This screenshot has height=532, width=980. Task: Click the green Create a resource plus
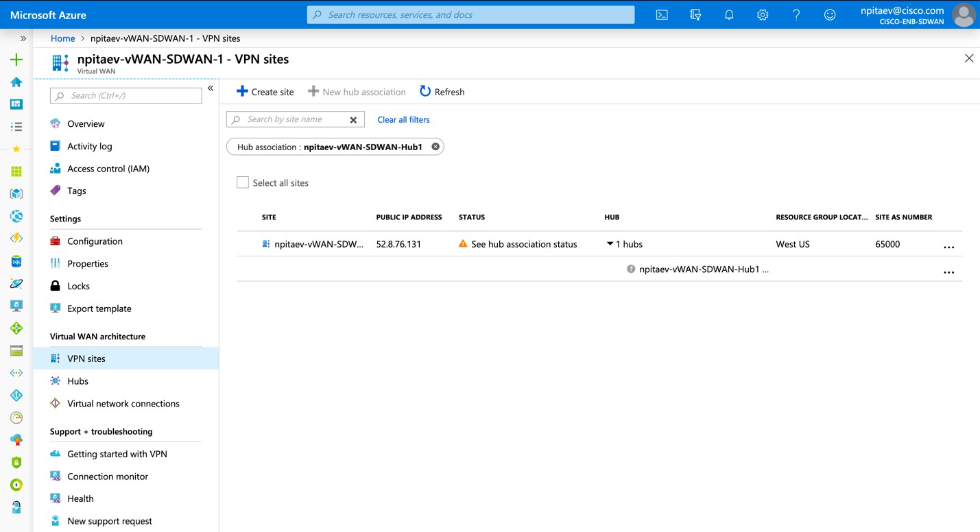[x=16, y=60]
